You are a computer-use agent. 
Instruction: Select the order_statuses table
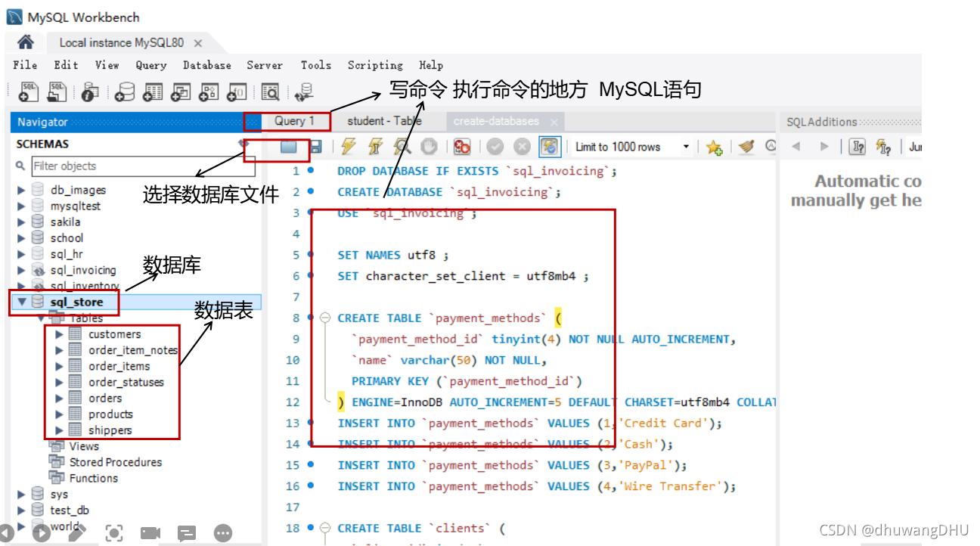coord(126,383)
